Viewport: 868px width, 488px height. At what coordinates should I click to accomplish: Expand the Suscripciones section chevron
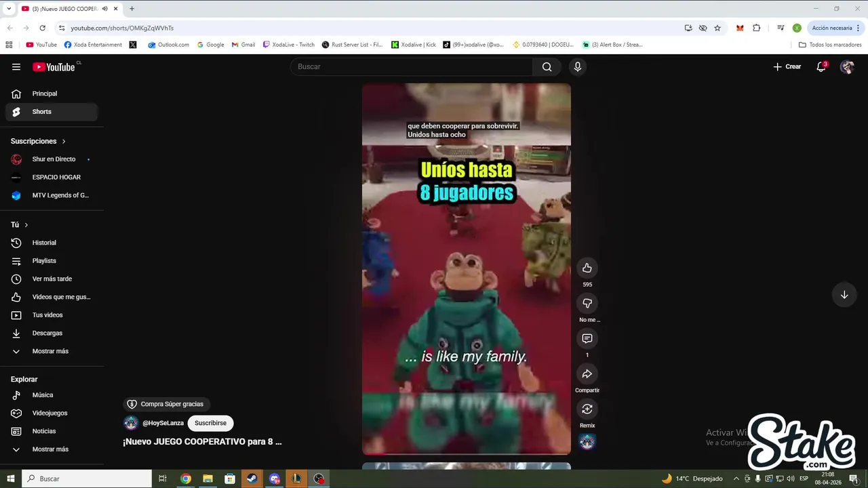coord(64,141)
